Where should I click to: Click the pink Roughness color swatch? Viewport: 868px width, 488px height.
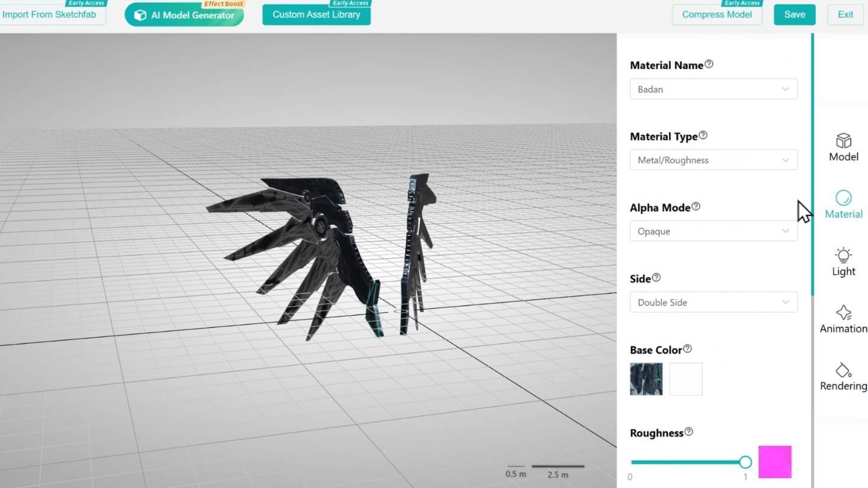[x=775, y=461]
